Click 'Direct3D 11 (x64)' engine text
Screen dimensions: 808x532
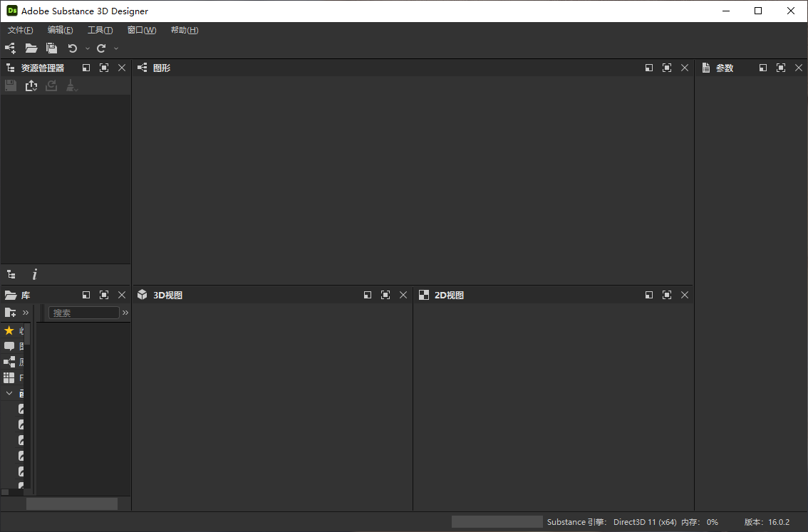coord(645,522)
